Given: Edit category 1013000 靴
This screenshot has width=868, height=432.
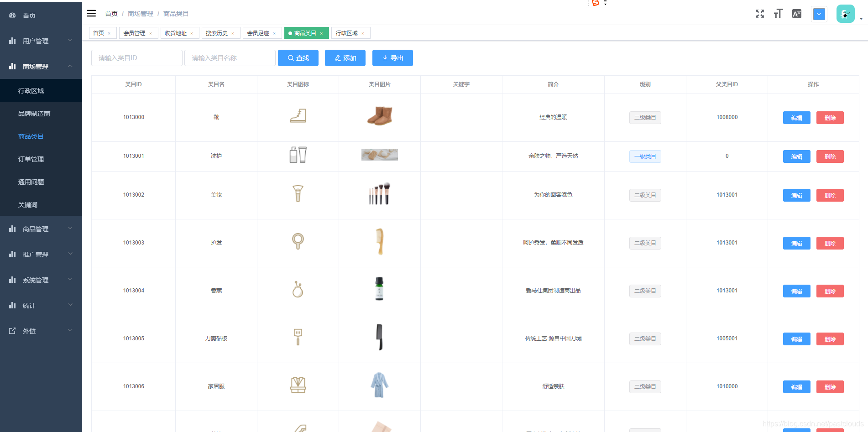Looking at the screenshot, I should tap(796, 118).
